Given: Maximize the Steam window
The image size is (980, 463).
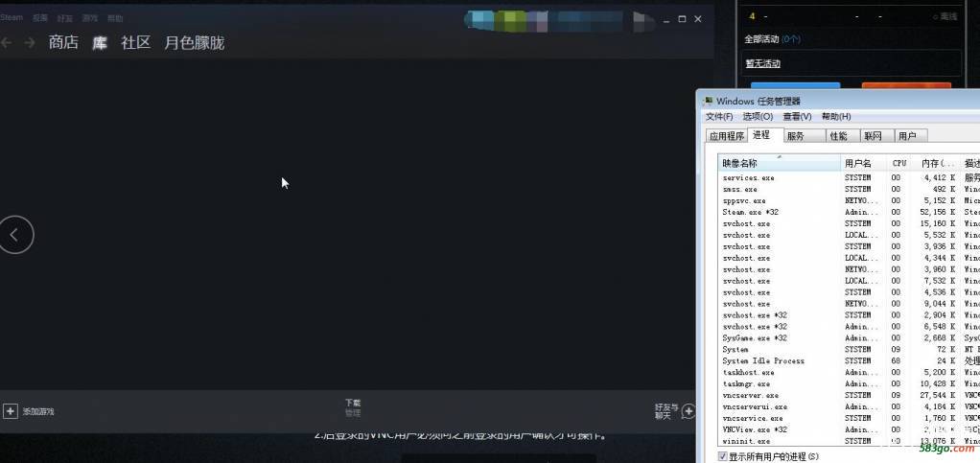Looking at the screenshot, I should [x=682, y=19].
